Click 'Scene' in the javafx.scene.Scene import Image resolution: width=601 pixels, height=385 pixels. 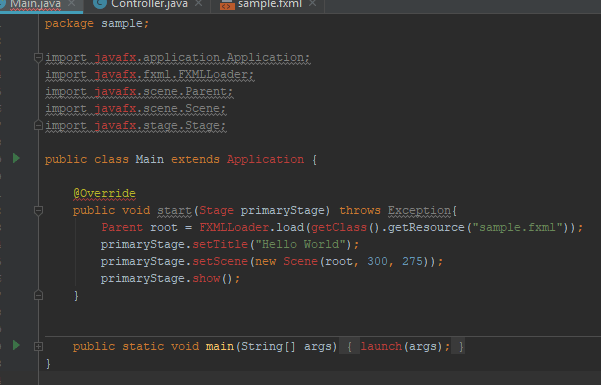pos(202,108)
